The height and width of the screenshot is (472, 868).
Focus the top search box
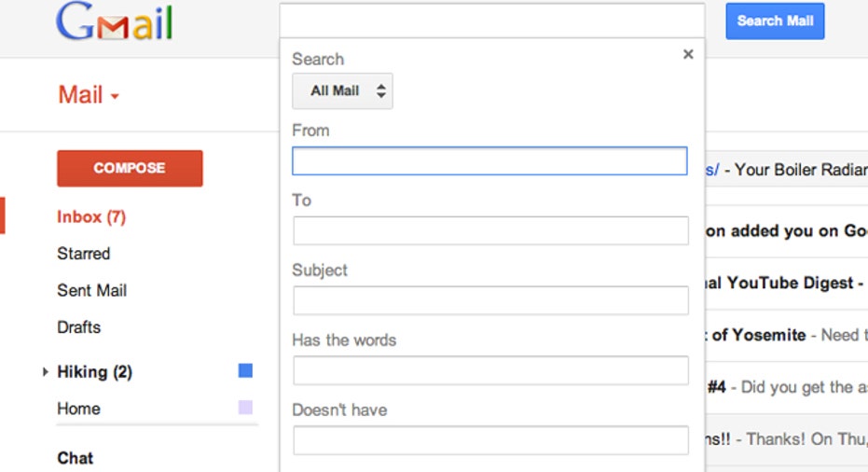(x=492, y=21)
